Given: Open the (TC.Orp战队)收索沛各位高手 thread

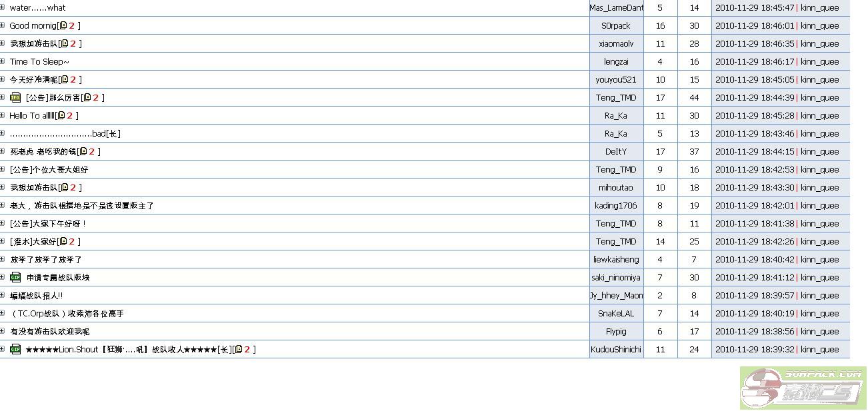Looking at the screenshot, I should click(x=67, y=314).
